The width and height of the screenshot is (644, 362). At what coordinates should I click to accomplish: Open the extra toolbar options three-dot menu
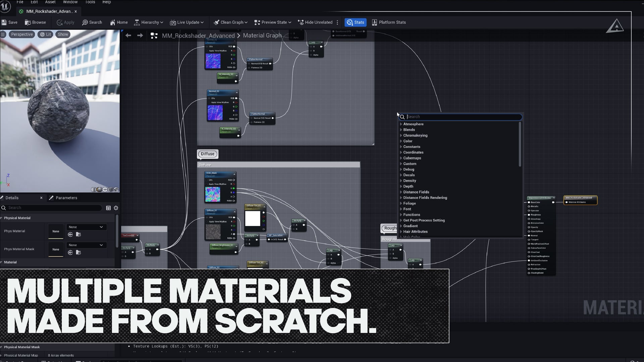click(337, 22)
